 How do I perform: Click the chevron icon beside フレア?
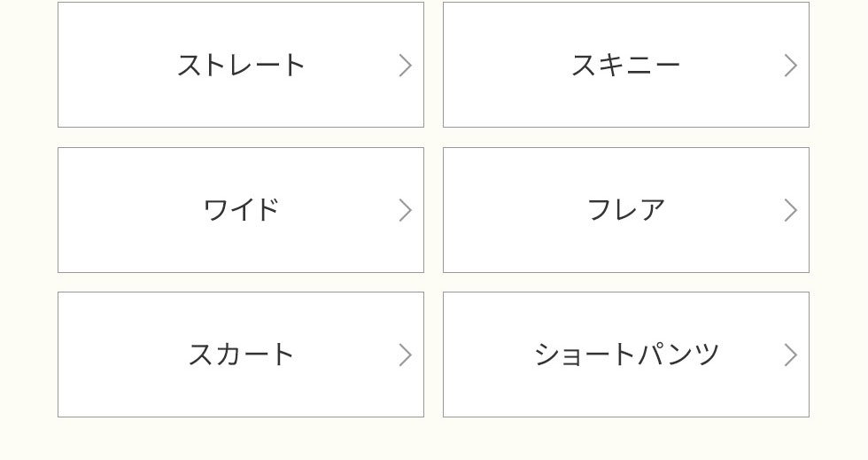(x=790, y=210)
